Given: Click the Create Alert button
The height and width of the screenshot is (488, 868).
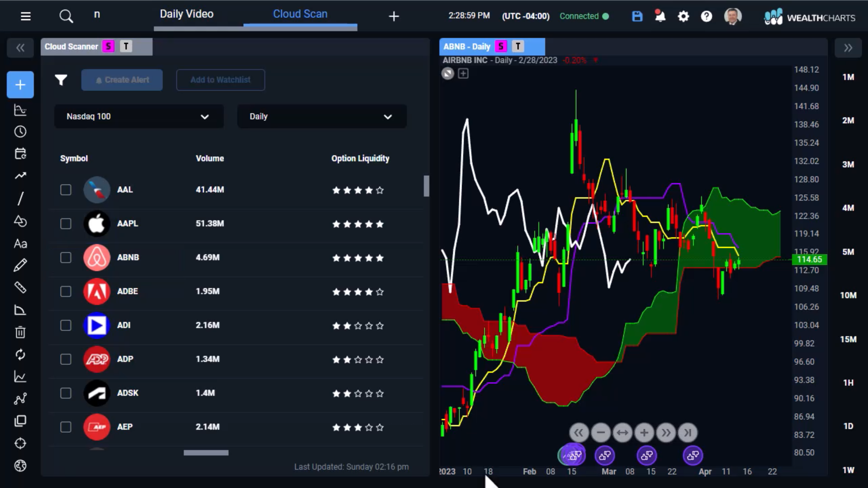Looking at the screenshot, I should [122, 80].
